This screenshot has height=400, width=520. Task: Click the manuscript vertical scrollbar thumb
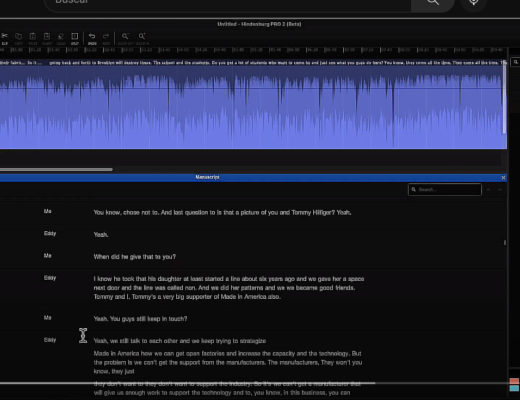tap(505, 243)
